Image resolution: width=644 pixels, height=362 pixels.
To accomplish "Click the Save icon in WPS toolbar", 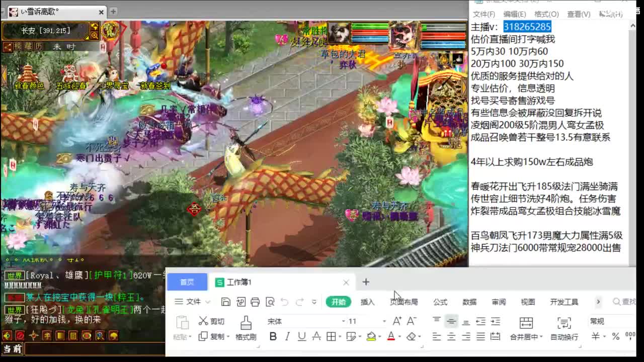I will [226, 302].
